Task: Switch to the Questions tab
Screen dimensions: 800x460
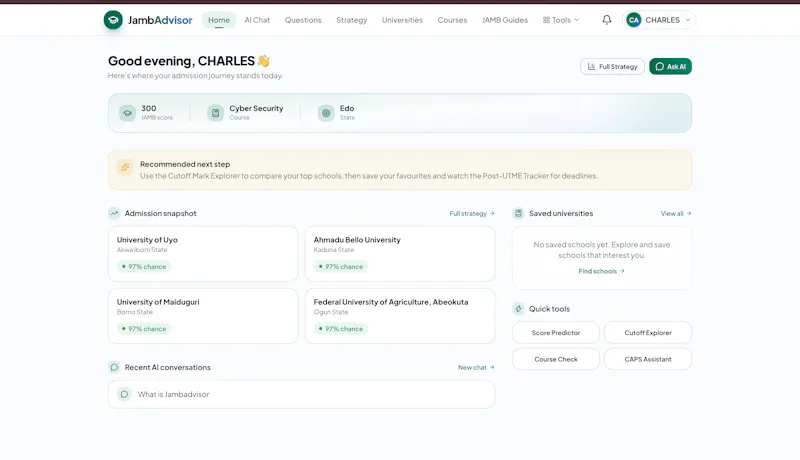Action: point(303,20)
